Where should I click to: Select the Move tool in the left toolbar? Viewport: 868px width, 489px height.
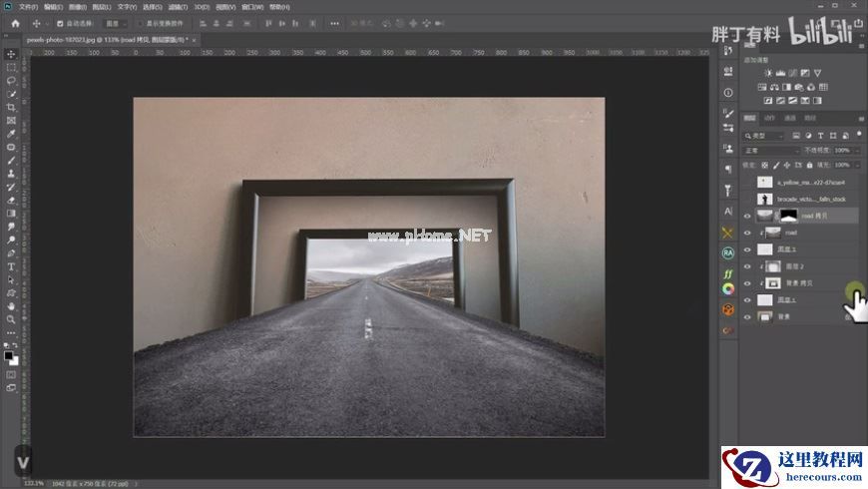(11, 54)
